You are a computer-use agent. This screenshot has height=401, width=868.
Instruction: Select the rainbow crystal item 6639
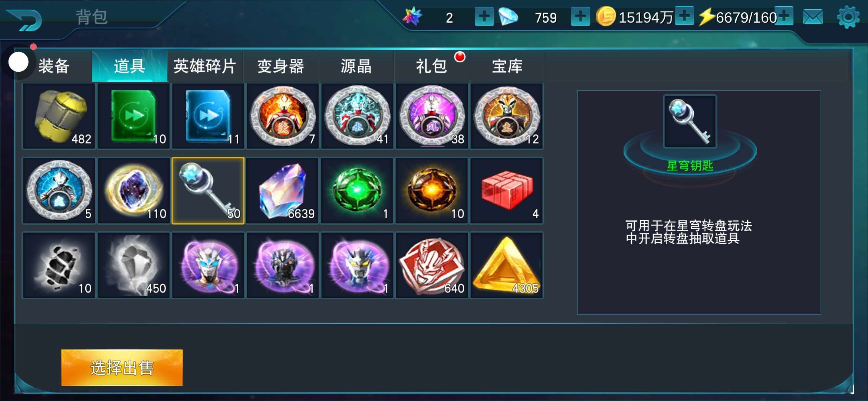tap(283, 191)
